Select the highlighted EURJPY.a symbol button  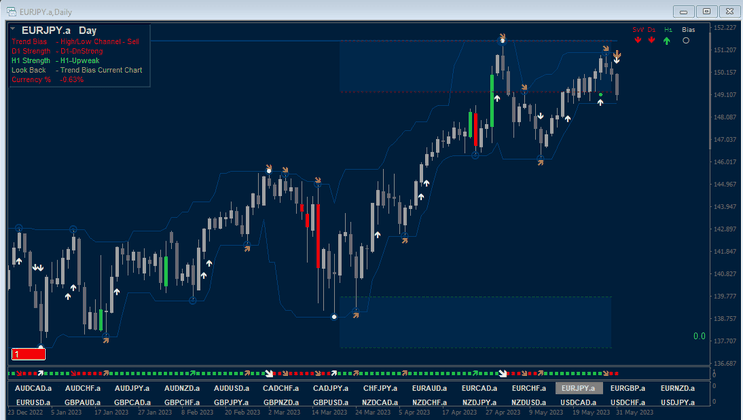(579, 388)
